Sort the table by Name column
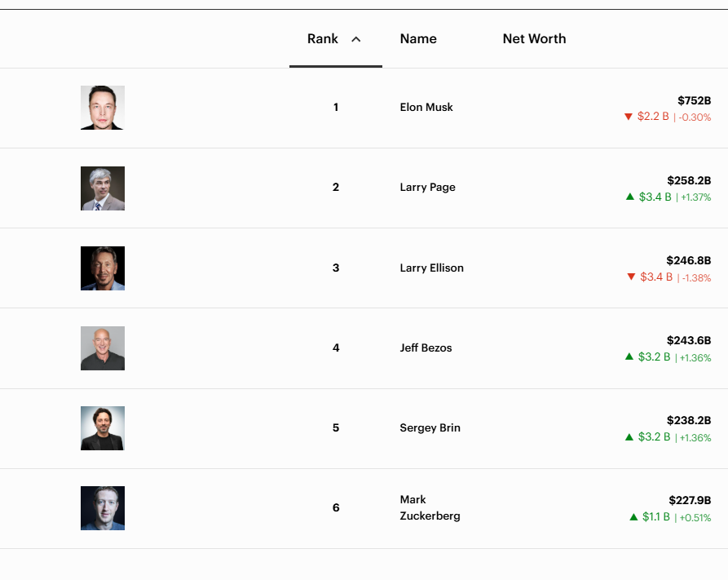 pyautogui.click(x=418, y=39)
